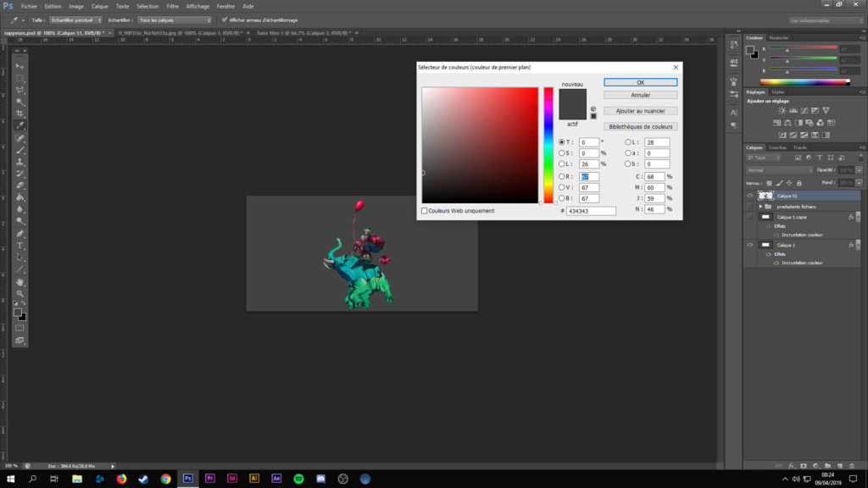Select the Pen tool
The width and height of the screenshot is (868, 488).
20,234
